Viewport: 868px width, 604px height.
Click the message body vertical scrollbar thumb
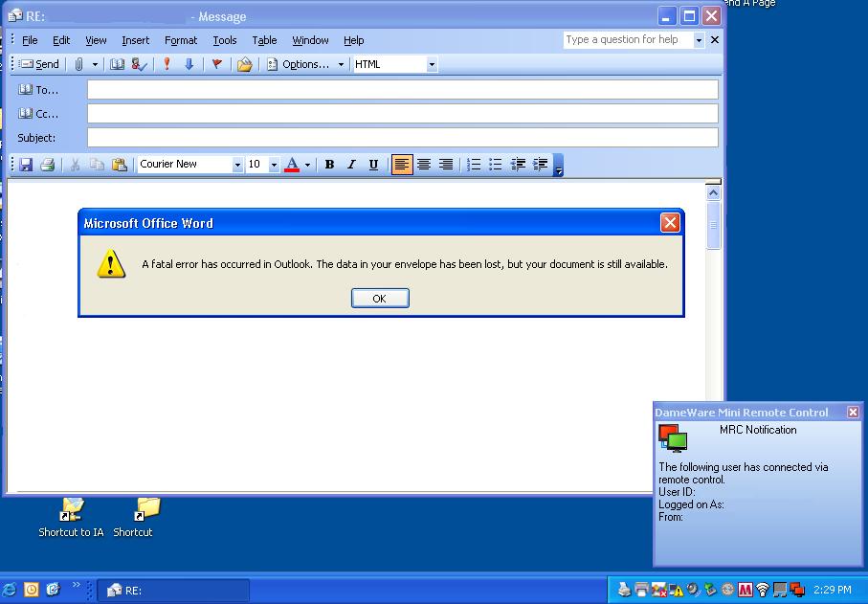713,225
